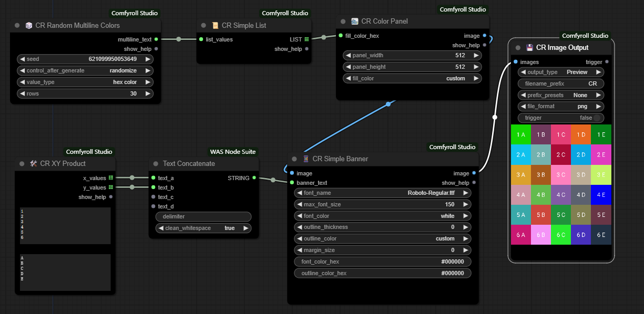
Task: Click the CR Color Panel node icon
Action: coord(355,21)
